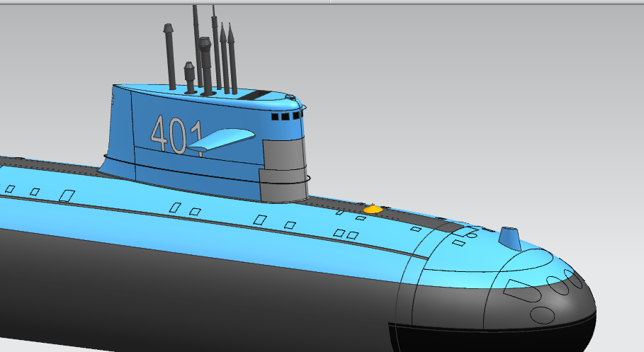Select the leftmost capped mast above the sail
The image size is (644, 352).
169,56
